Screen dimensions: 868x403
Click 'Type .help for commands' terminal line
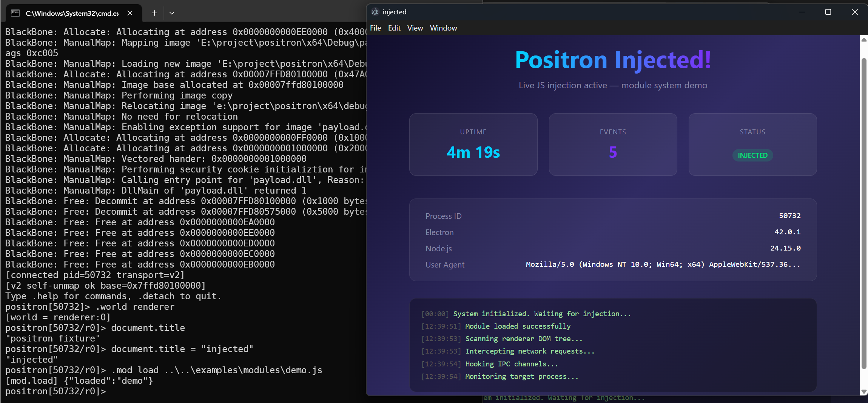pos(113,296)
